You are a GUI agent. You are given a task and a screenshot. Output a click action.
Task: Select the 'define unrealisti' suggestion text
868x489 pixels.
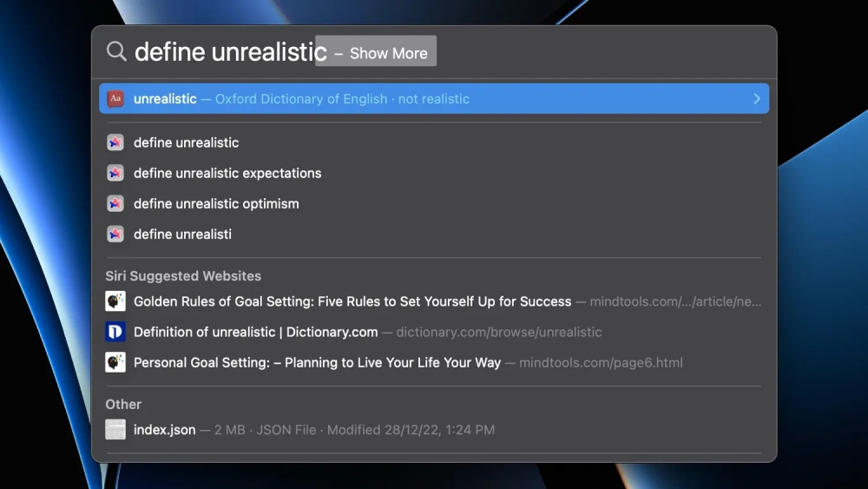pyautogui.click(x=182, y=234)
